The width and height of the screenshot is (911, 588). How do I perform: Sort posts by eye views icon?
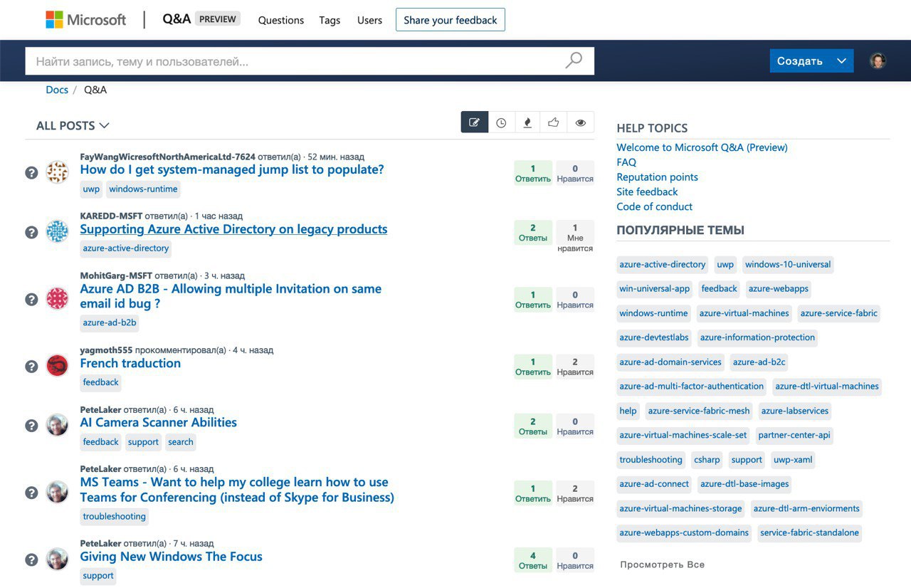tap(581, 122)
